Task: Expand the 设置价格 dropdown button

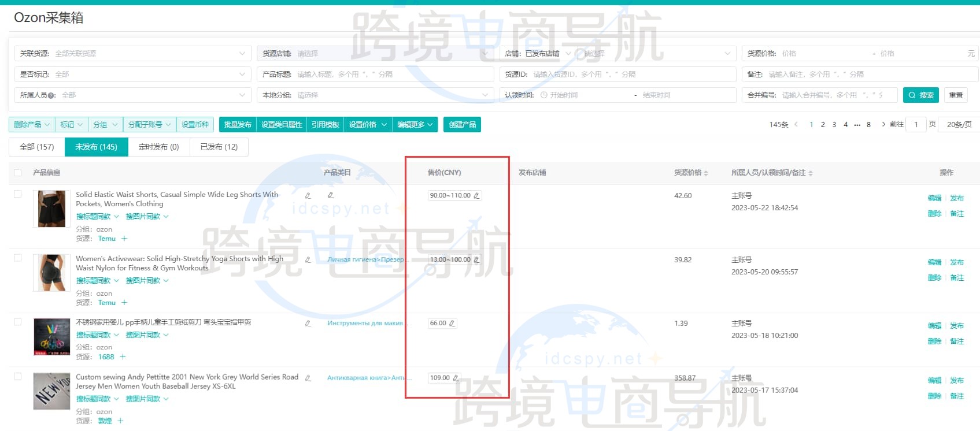Action: click(368, 124)
